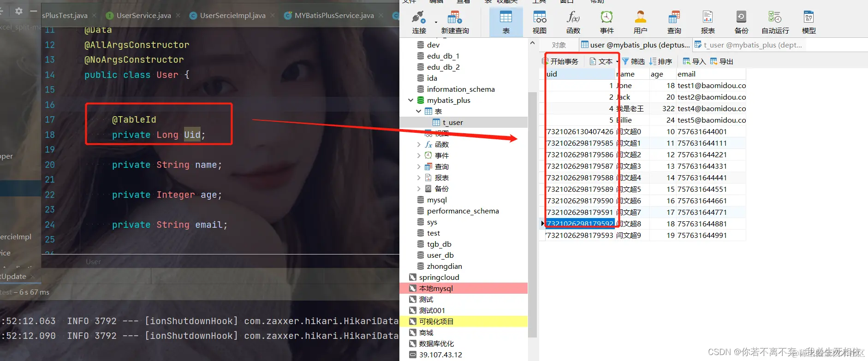The height and width of the screenshot is (361, 868).
Task: Click the User breadcrumb below the editor
Action: pos(93,261)
